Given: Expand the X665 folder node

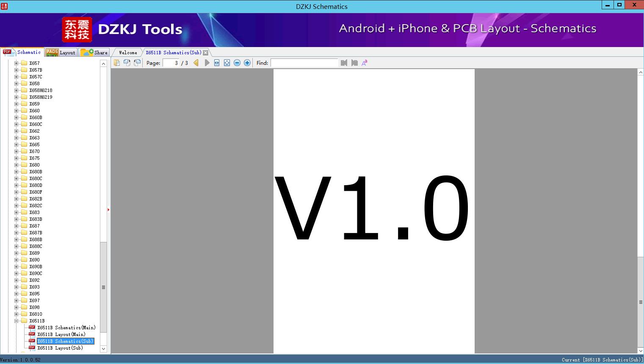Looking at the screenshot, I should coord(17,144).
